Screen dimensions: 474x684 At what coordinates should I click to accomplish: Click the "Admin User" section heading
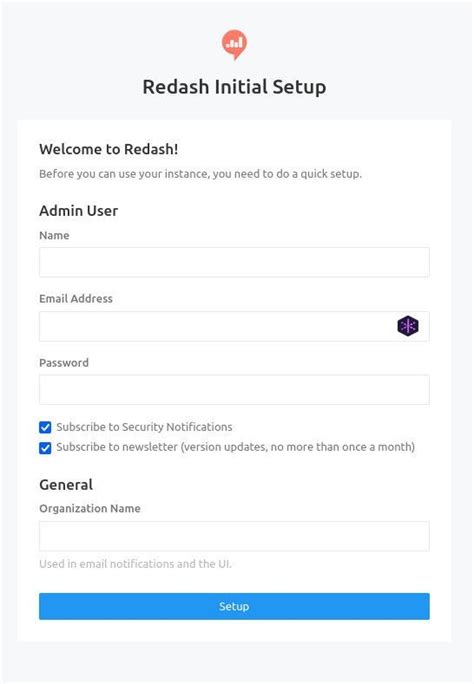[78, 211]
